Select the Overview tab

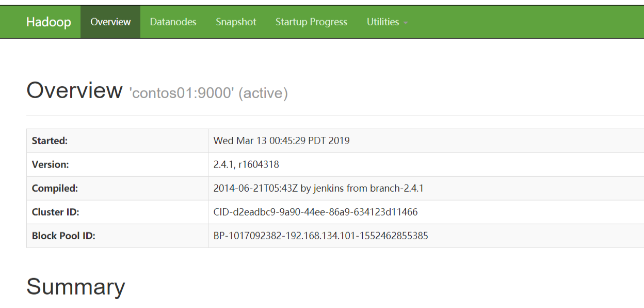[110, 22]
